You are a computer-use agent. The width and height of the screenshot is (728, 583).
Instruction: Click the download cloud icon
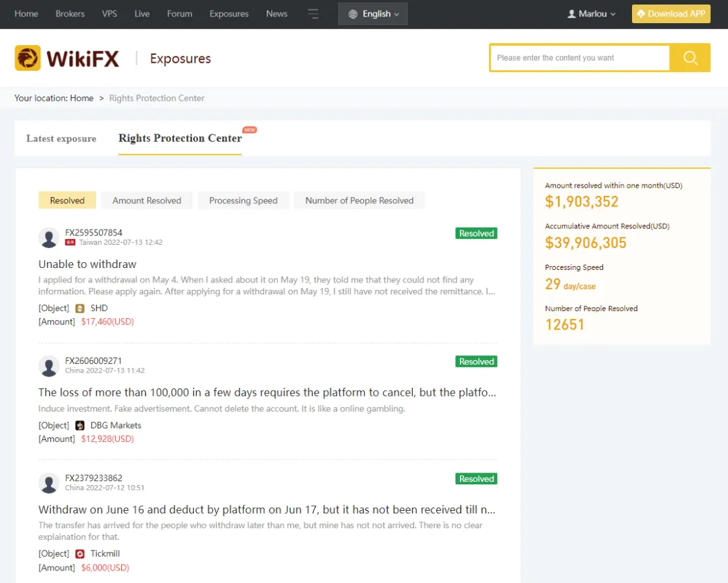point(641,13)
